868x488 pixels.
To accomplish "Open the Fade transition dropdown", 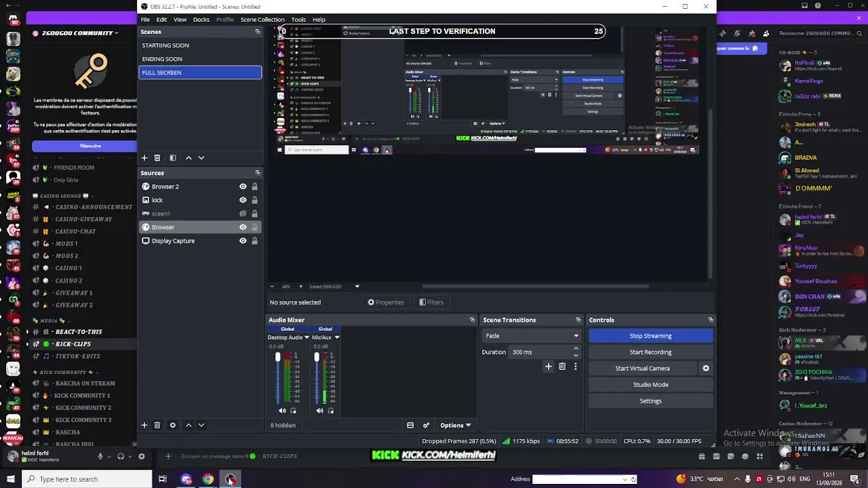I will point(532,335).
